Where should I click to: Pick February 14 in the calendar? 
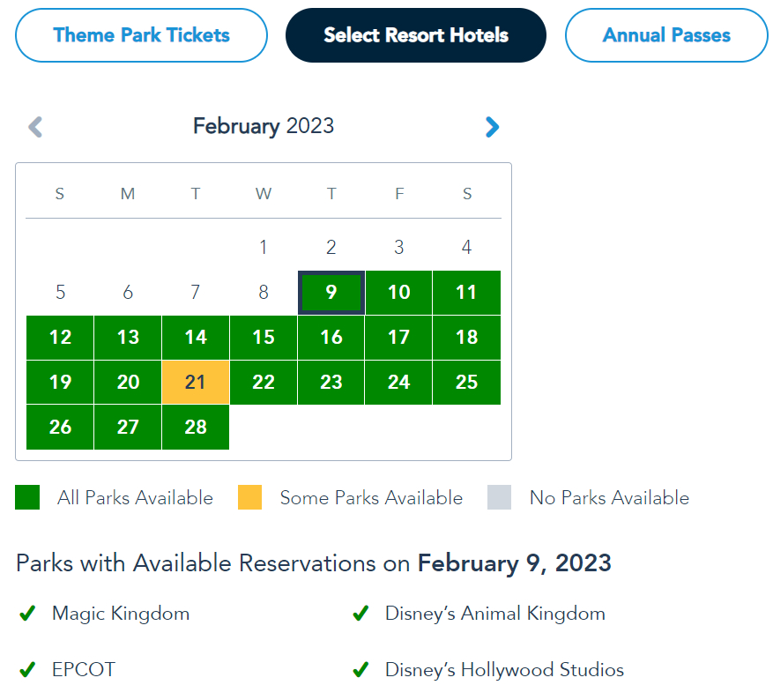coord(196,338)
